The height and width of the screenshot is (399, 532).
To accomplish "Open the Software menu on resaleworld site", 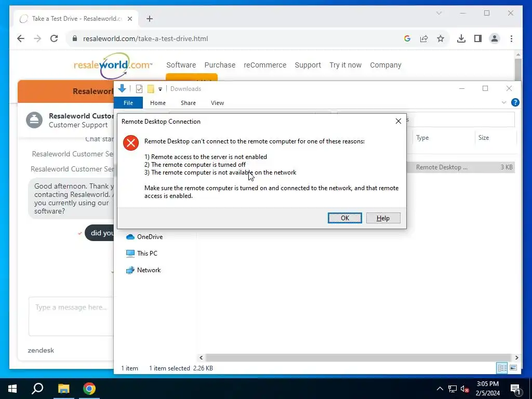I will (x=181, y=65).
